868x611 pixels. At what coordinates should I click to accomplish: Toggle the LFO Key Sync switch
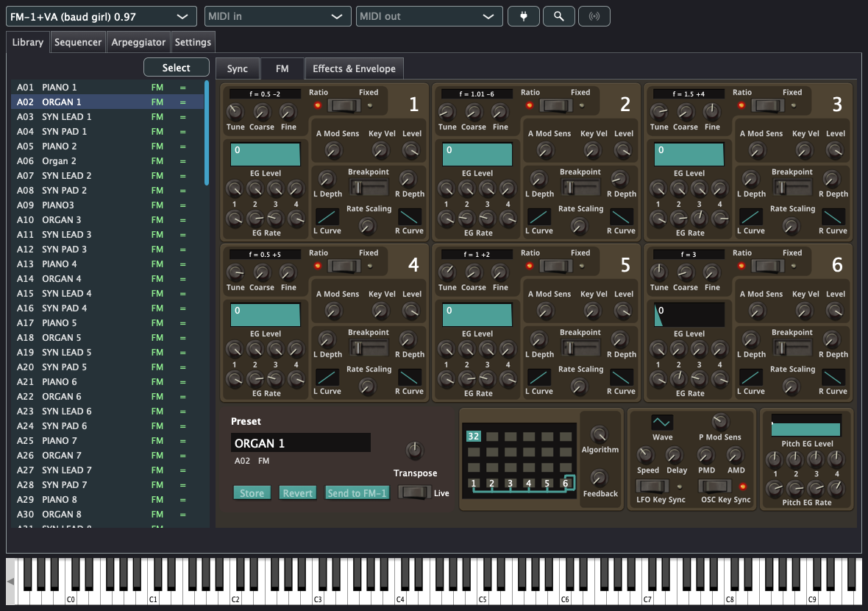point(652,487)
